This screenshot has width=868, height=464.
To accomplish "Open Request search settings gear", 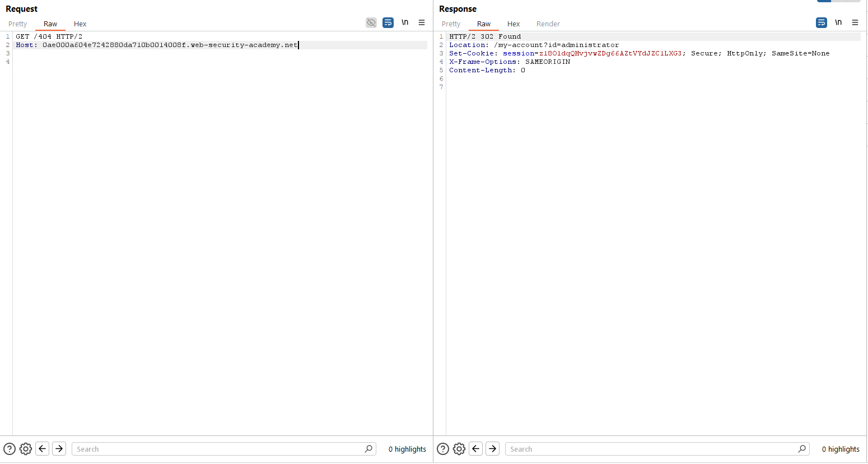I will [26, 449].
